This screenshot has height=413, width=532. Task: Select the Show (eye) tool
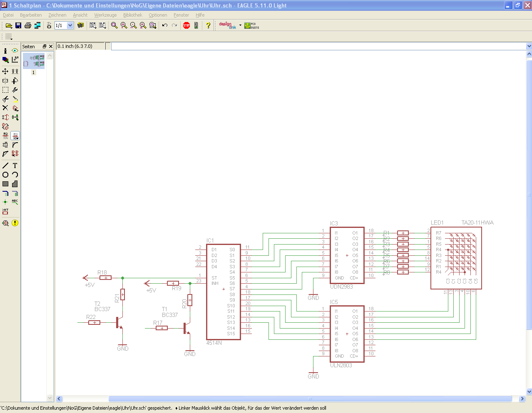click(15, 51)
